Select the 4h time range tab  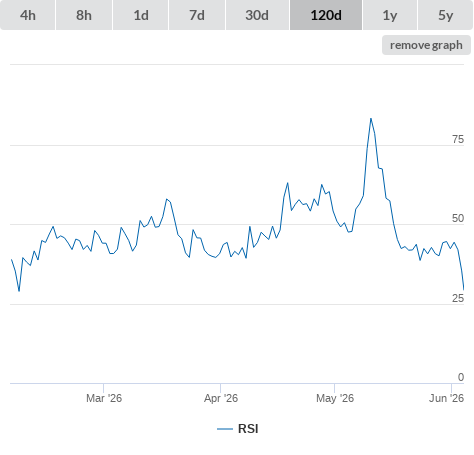point(28,15)
